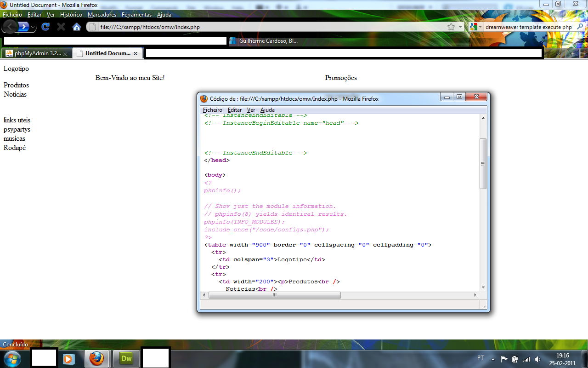Stop loading with the X button

click(x=61, y=27)
